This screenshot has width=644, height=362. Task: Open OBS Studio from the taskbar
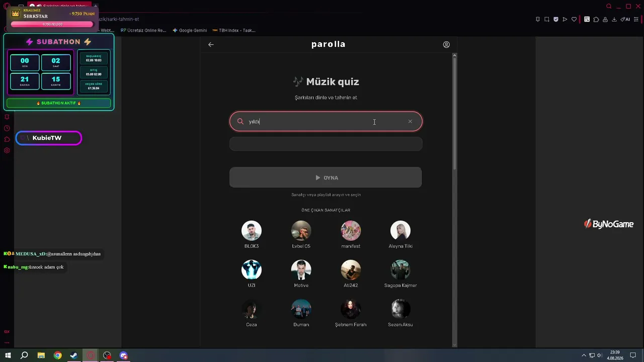tap(107, 355)
